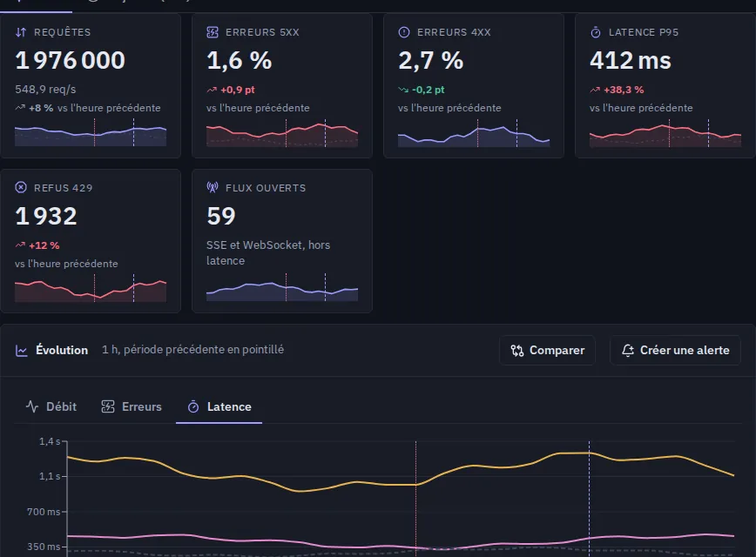Click the downward trend arrow beside -0,2 pt
This screenshot has height=557, width=756.
point(403,90)
